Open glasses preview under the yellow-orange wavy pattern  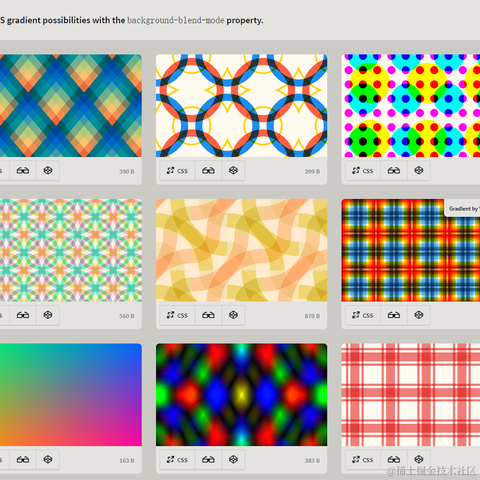(208, 315)
